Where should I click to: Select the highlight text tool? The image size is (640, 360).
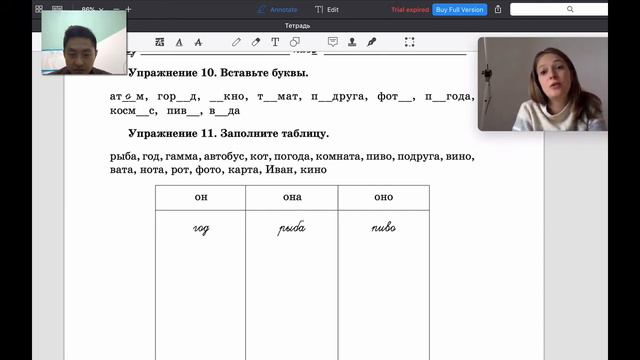point(160,42)
